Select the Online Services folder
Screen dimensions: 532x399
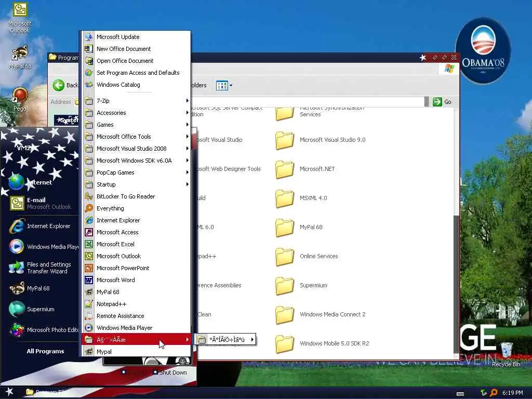307,256
